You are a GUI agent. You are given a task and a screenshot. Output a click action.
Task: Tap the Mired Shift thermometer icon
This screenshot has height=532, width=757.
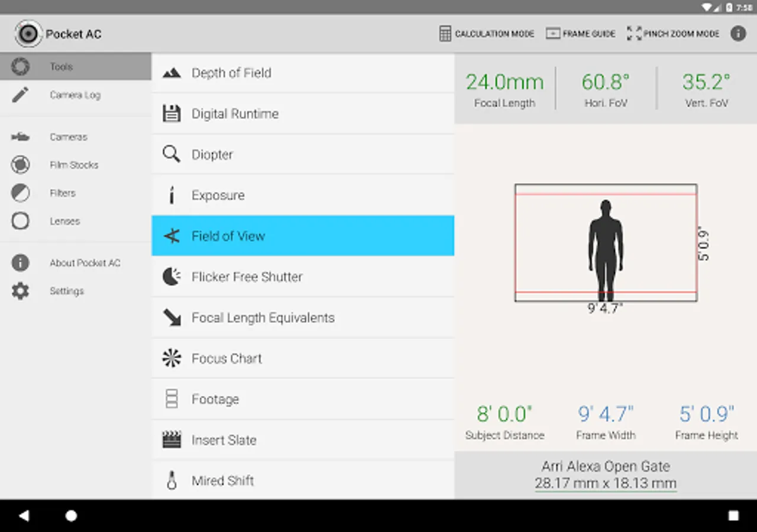pyautogui.click(x=172, y=481)
